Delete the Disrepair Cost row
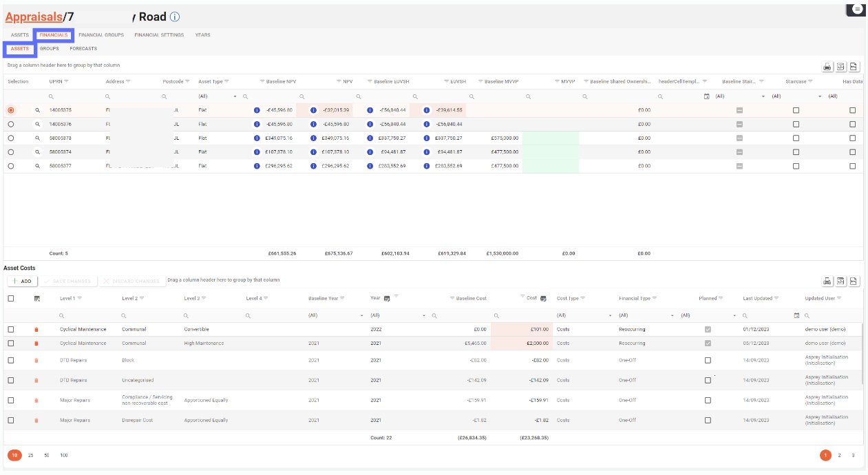The height and width of the screenshot is (475, 868). point(36,420)
